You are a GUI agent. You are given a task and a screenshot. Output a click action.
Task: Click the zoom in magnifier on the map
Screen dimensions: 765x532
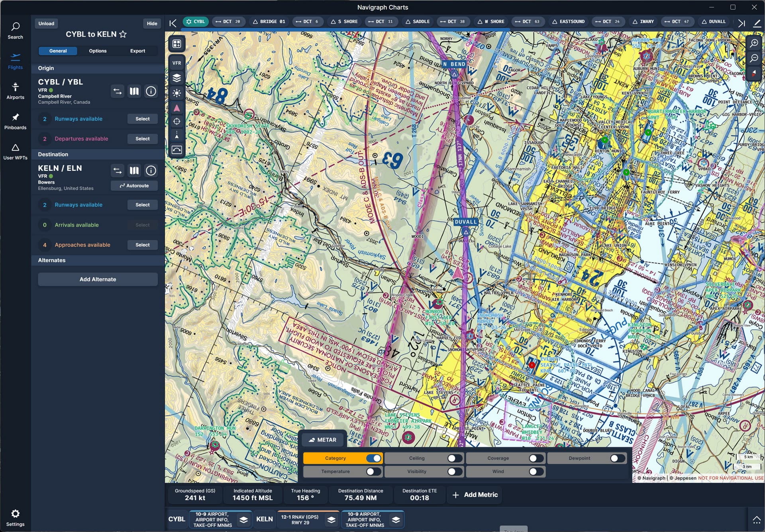754,43
